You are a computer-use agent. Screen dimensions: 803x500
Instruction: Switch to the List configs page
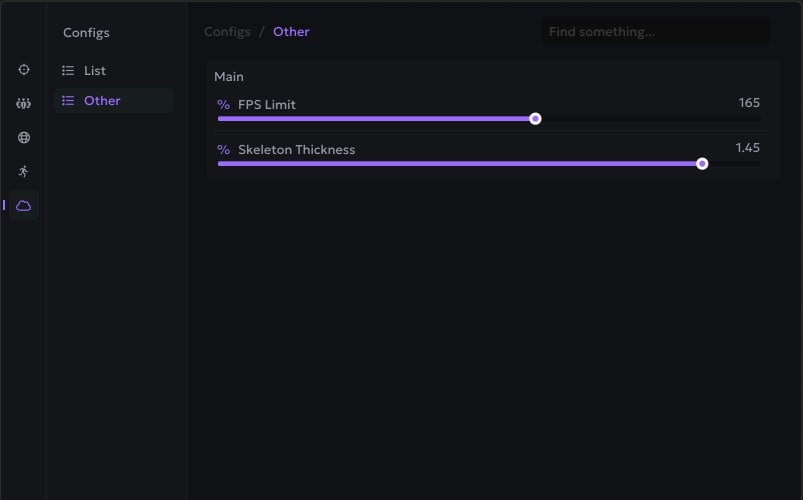point(95,71)
